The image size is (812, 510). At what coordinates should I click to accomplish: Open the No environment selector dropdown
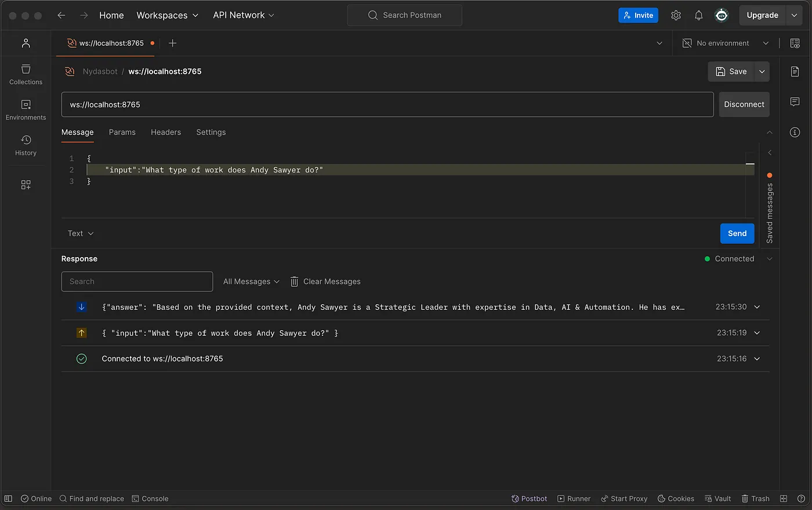pyautogui.click(x=726, y=43)
